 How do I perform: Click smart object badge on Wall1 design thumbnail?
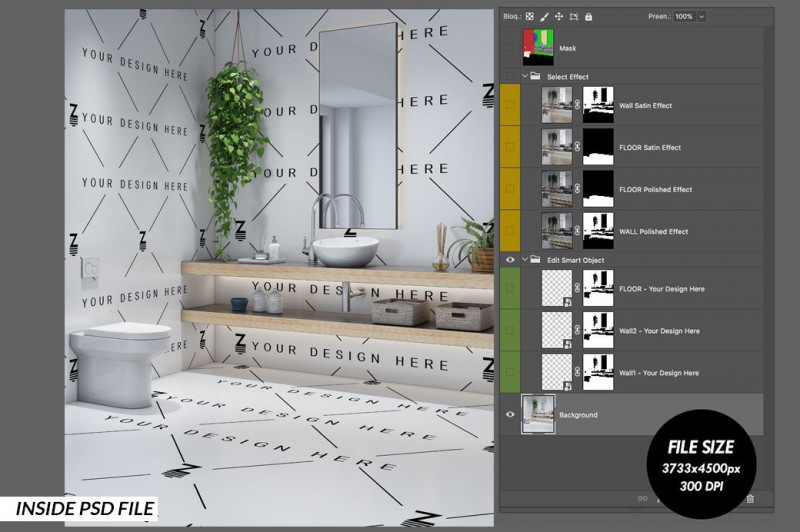(567, 386)
